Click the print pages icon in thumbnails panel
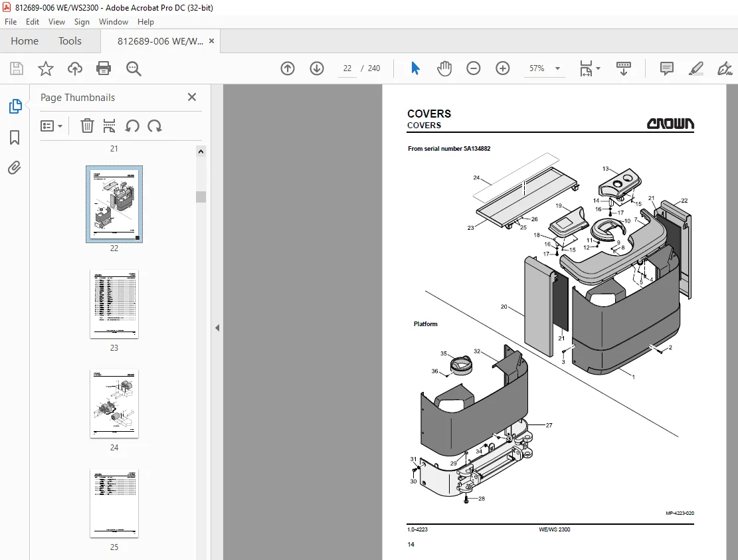The height and width of the screenshot is (560, 738). (x=109, y=126)
